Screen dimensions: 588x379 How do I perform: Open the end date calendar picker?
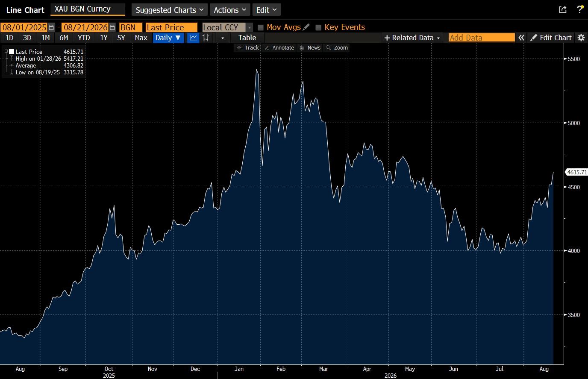112,27
